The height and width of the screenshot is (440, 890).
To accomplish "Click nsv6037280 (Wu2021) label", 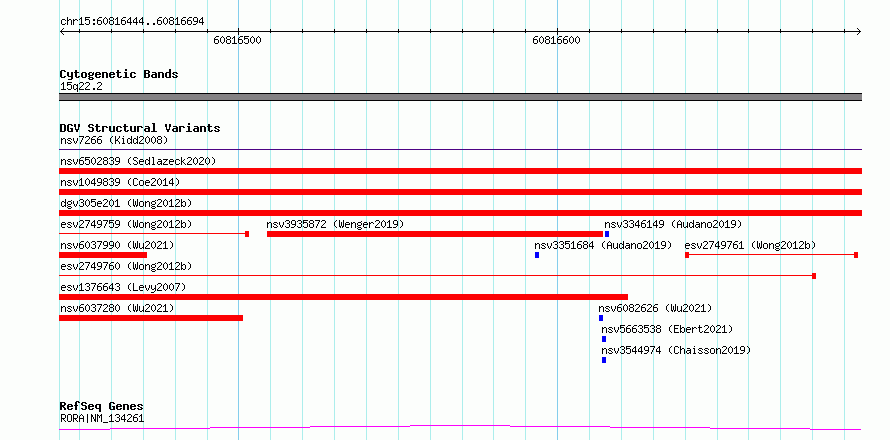I will point(117,308).
